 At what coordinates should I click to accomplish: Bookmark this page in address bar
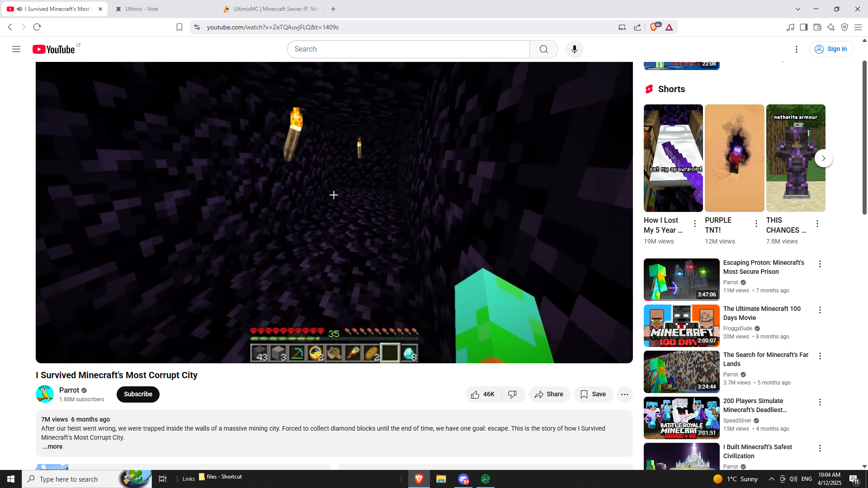(x=179, y=27)
